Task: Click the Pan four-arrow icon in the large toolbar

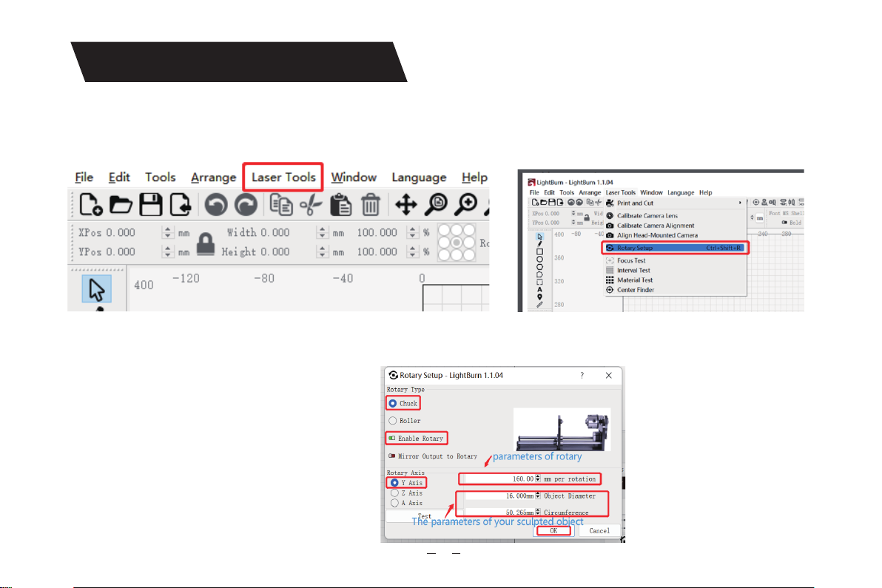Action: click(x=406, y=205)
